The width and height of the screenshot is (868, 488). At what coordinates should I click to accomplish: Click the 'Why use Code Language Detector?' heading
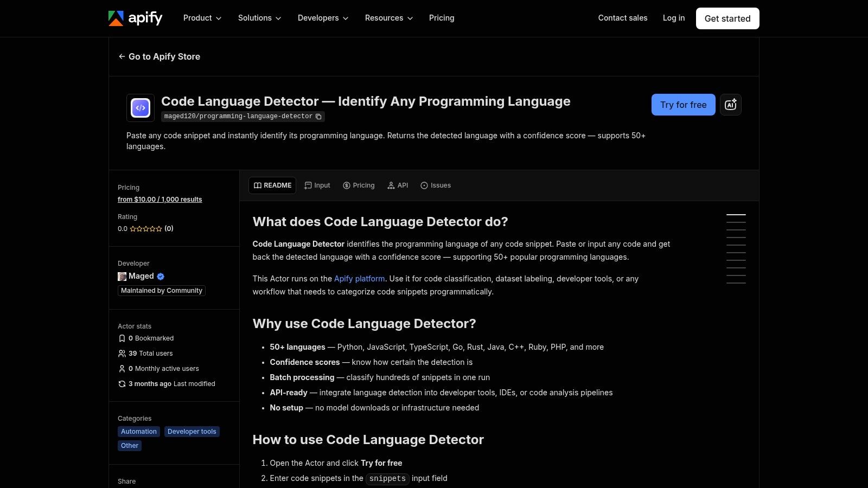[x=364, y=324]
